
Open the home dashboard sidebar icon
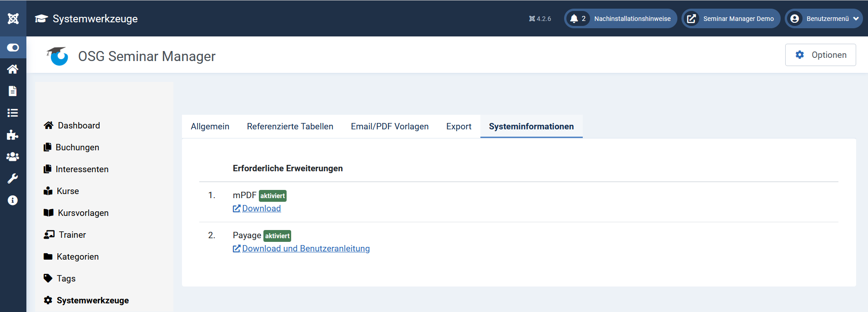(13, 69)
